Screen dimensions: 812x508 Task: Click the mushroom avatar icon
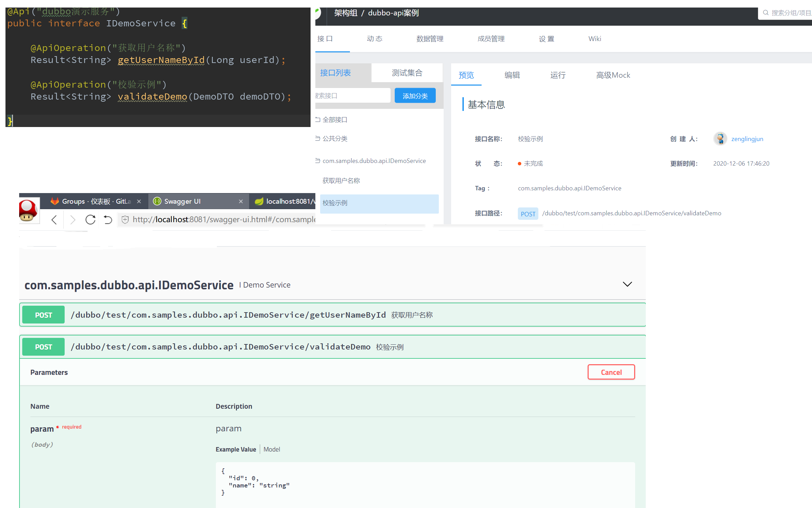click(29, 211)
